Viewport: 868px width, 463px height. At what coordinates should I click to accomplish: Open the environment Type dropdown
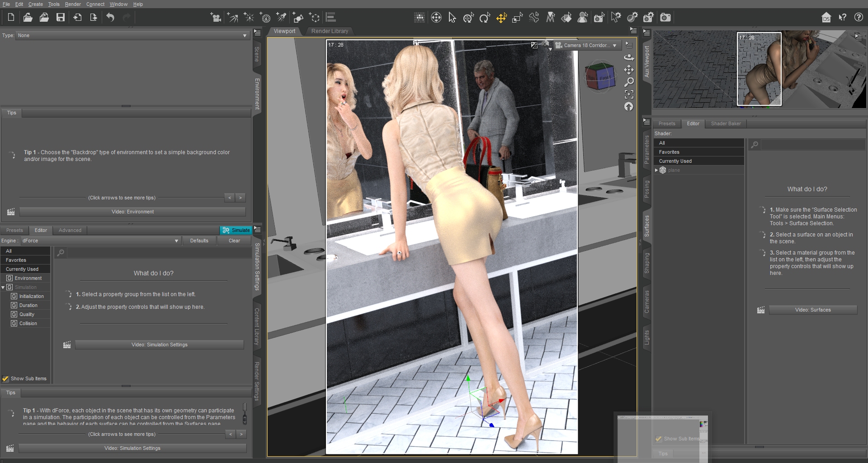(x=132, y=35)
